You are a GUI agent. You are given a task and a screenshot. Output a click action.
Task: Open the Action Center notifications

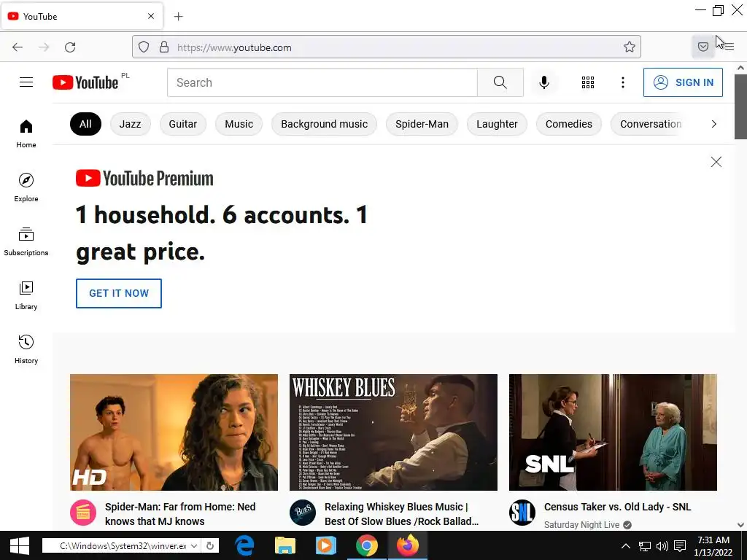[680, 545]
